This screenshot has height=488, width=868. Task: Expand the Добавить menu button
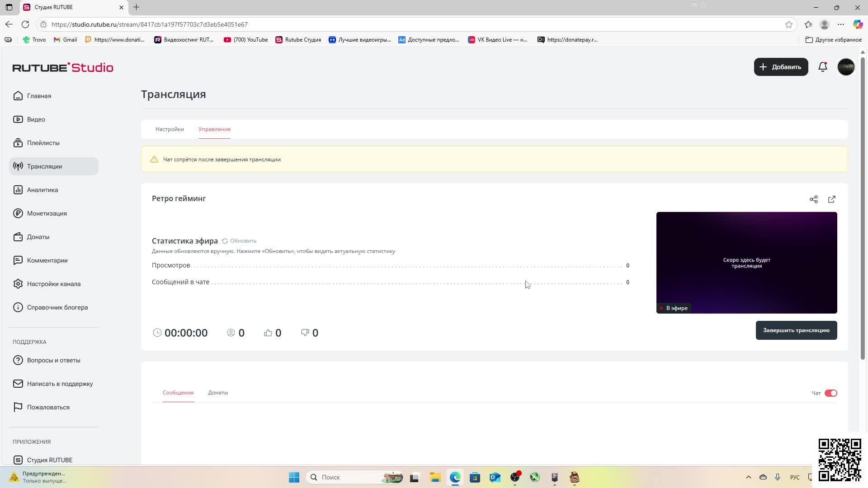point(781,67)
